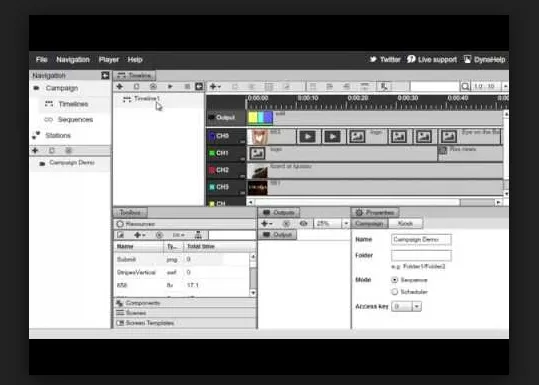The width and height of the screenshot is (539, 385).
Task: Expand the Scenes section
Action: click(x=185, y=313)
